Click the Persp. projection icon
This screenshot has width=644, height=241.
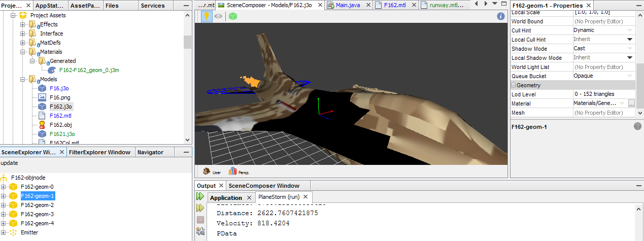(233, 171)
